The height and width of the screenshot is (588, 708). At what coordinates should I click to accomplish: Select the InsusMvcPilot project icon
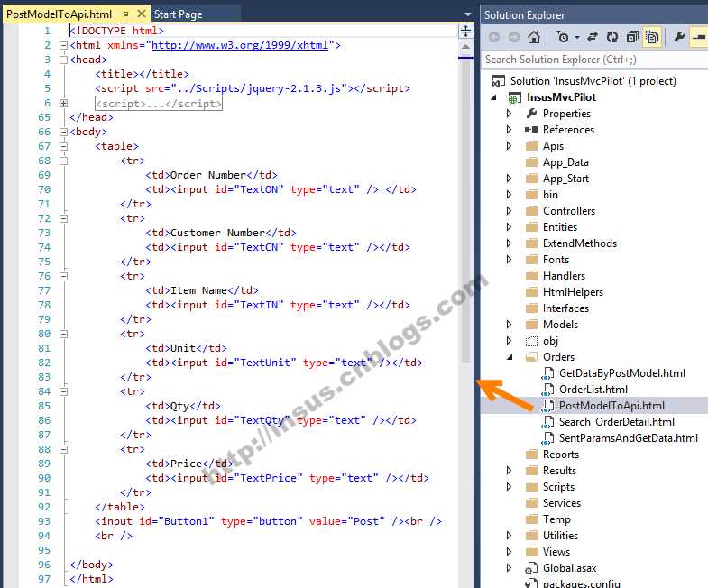point(513,98)
